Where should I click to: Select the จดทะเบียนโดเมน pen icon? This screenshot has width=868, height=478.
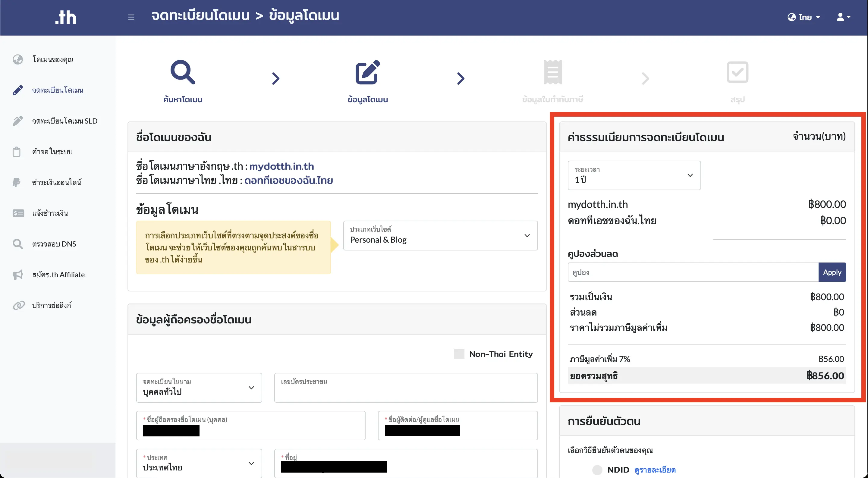pos(17,90)
